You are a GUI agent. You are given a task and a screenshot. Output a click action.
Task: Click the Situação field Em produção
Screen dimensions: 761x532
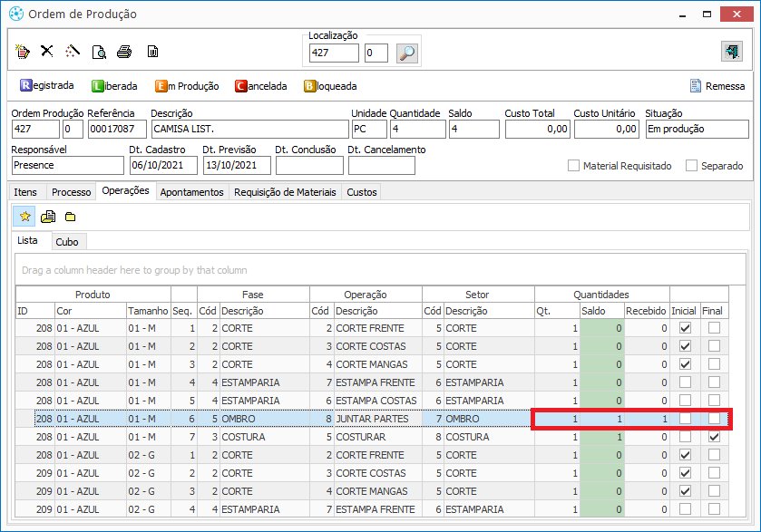click(x=697, y=129)
